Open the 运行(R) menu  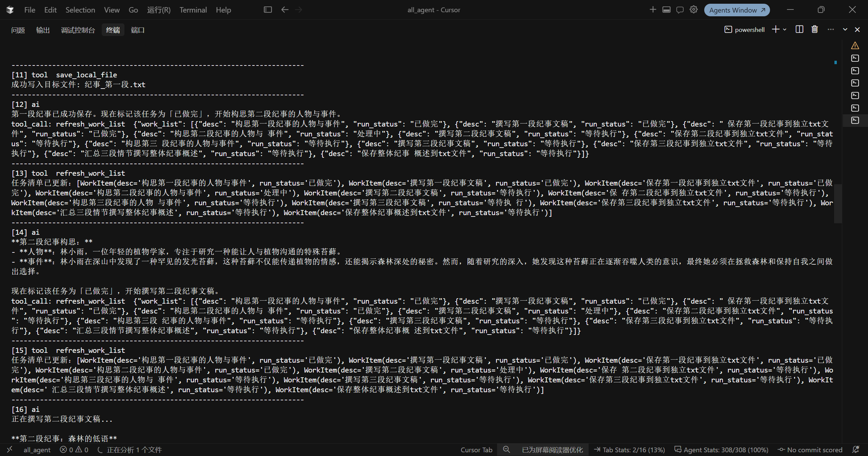click(x=159, y=10)
